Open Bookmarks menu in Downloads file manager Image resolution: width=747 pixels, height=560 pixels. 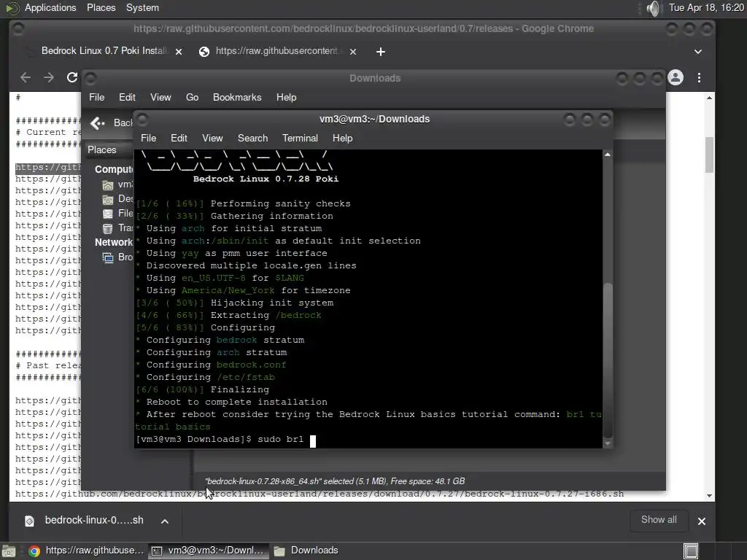[237, 97]
